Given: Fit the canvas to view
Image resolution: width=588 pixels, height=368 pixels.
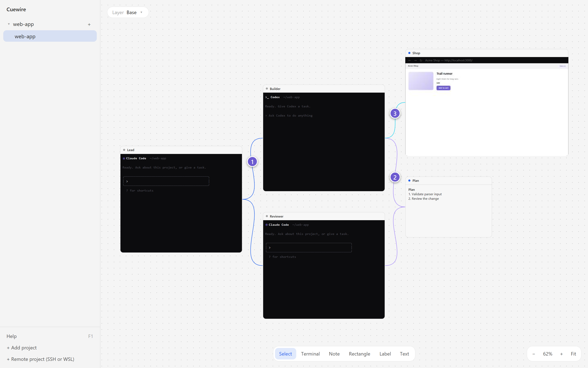Looking at the screenshot, I should click(x=573, y=354).
